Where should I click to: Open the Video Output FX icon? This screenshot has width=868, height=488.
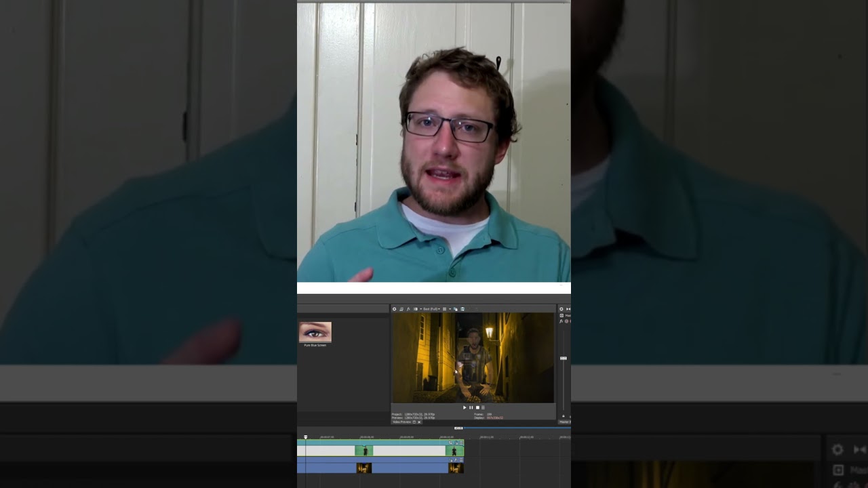pyautogui.click(x=408, y=309)
